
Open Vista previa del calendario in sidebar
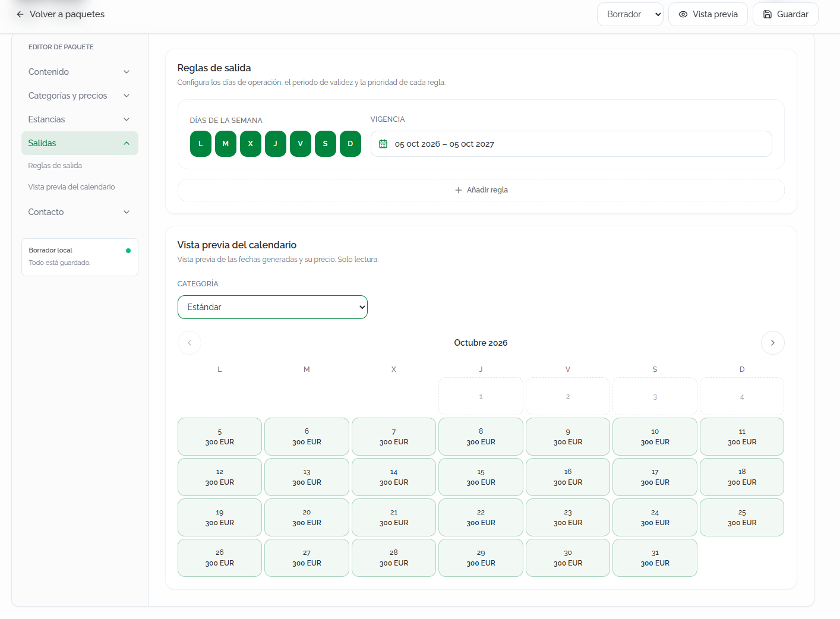pos(72,187)
